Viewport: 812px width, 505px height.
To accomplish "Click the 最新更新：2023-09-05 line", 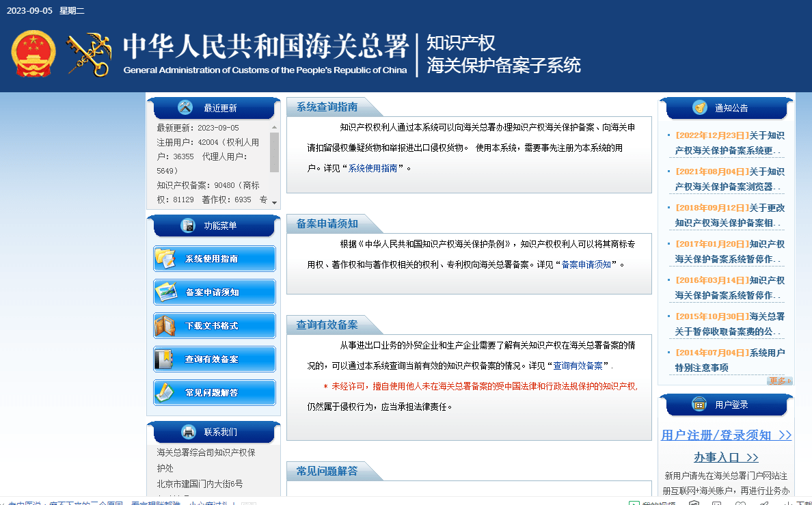I will click(x=198, y=128).
